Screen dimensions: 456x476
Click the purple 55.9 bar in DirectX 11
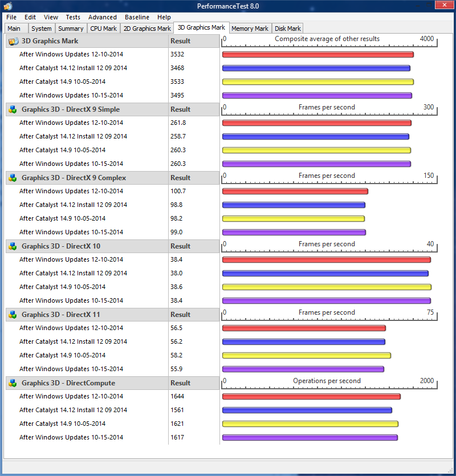tap(303, 369)
